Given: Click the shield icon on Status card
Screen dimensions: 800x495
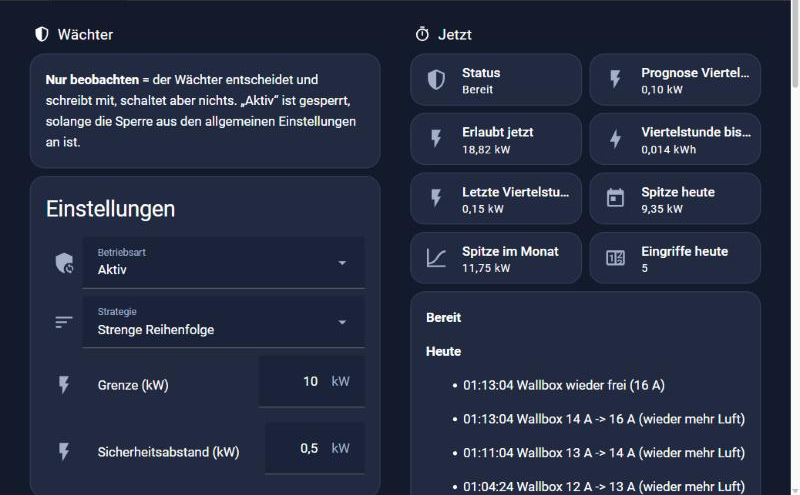Looking at the screenshot, I should click(436, 80).
